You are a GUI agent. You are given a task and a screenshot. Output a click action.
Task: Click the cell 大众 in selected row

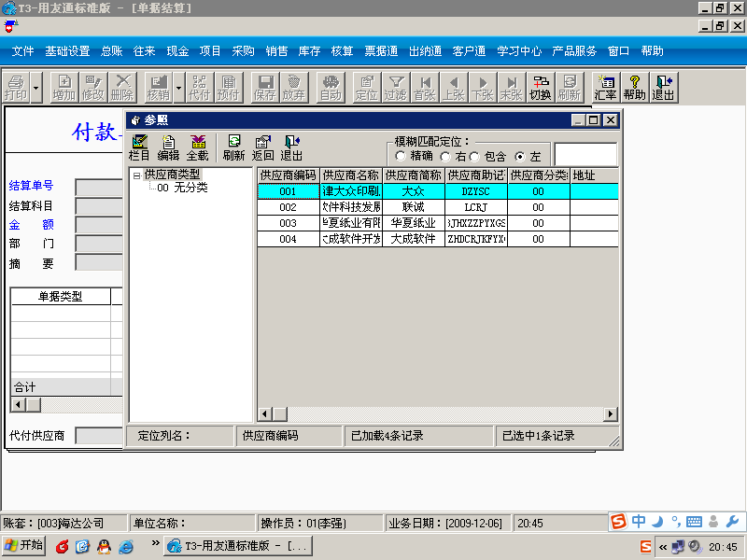[x=414, y=191]
